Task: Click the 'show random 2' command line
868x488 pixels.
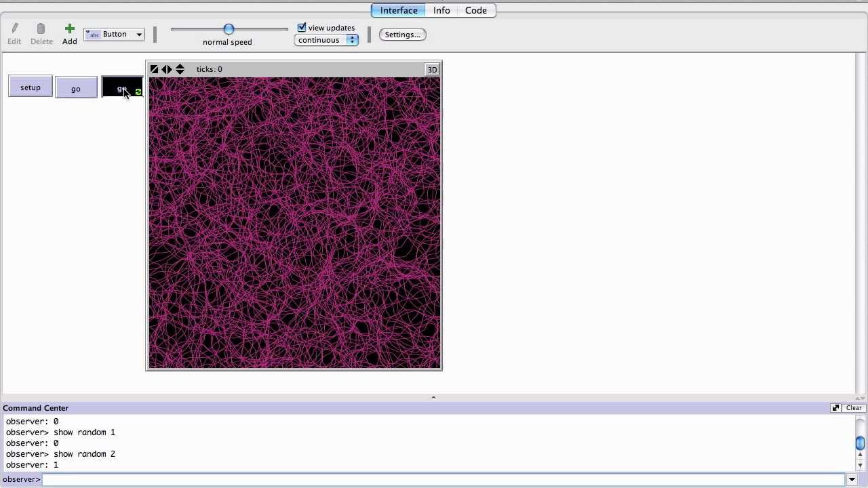Action: click(x=84, y=454)
